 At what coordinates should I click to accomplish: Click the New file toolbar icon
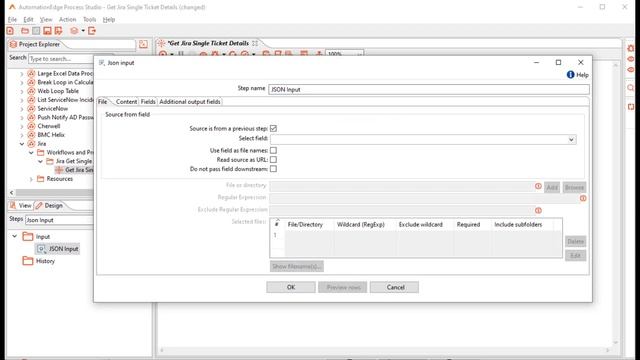click(x=10, y=31)
